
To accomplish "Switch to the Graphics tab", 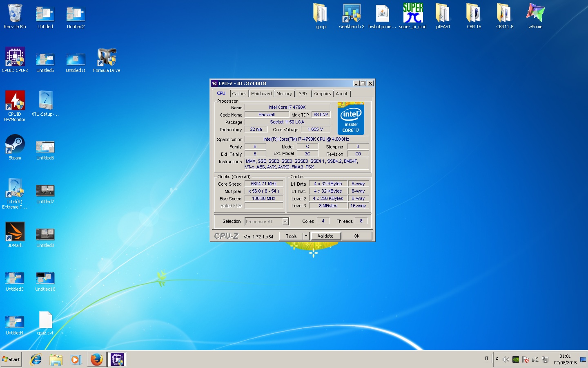I will pyautogui.click(x=323, y=94).
